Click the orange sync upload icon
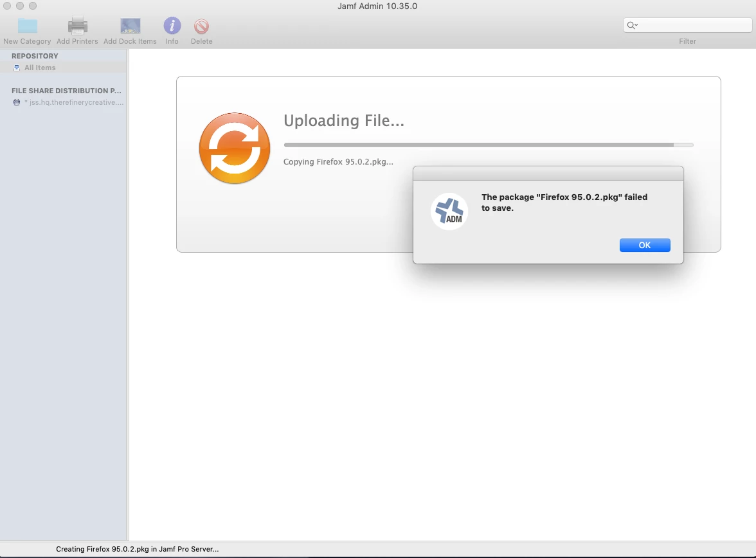This screenshot has height=558, width=756. (x=235, y=148)
